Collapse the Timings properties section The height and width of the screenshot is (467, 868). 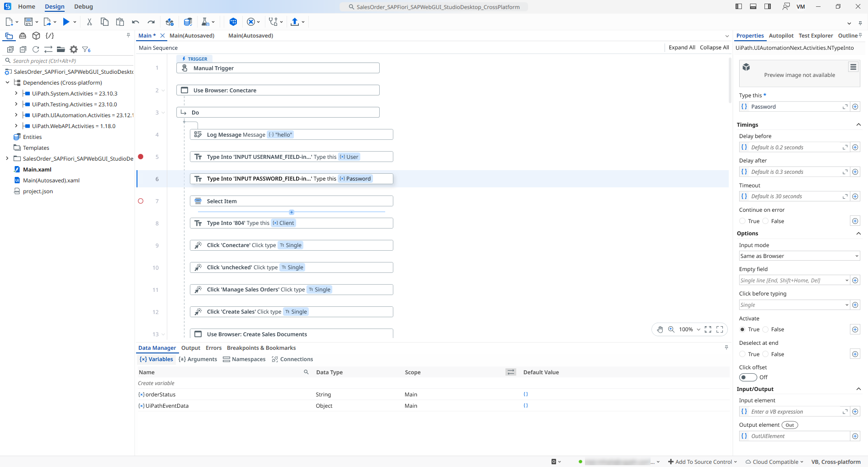point(858,125)
